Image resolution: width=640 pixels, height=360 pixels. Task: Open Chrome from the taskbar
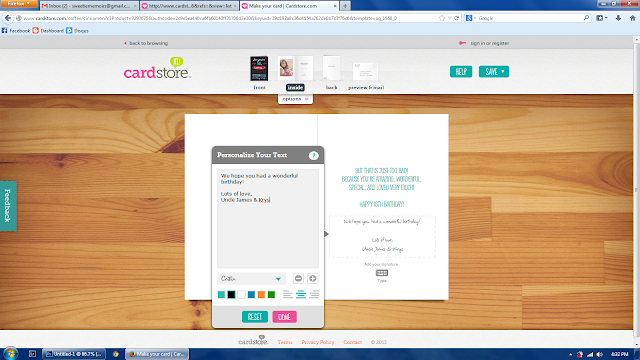116,354
